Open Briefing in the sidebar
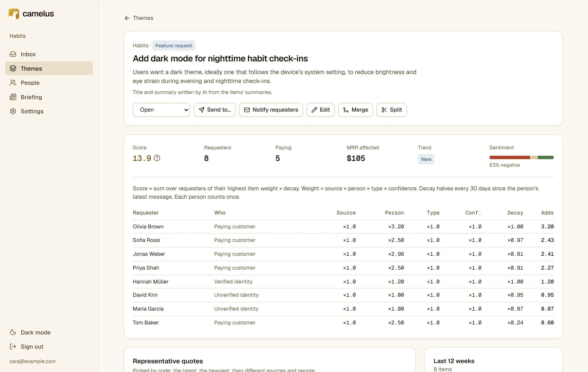The width and height of the screenshot is (588, 372). pos(49,97)
